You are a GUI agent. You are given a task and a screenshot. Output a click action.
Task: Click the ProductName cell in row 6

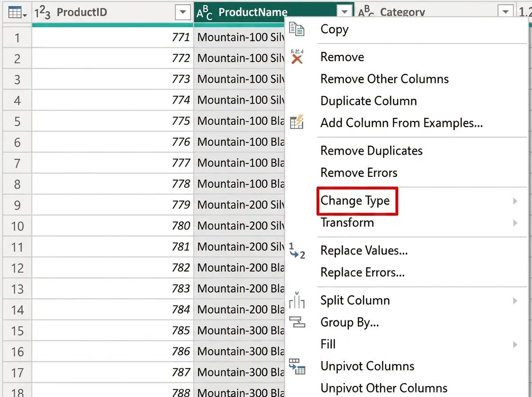pyautogui.click(x=239, y=142)
